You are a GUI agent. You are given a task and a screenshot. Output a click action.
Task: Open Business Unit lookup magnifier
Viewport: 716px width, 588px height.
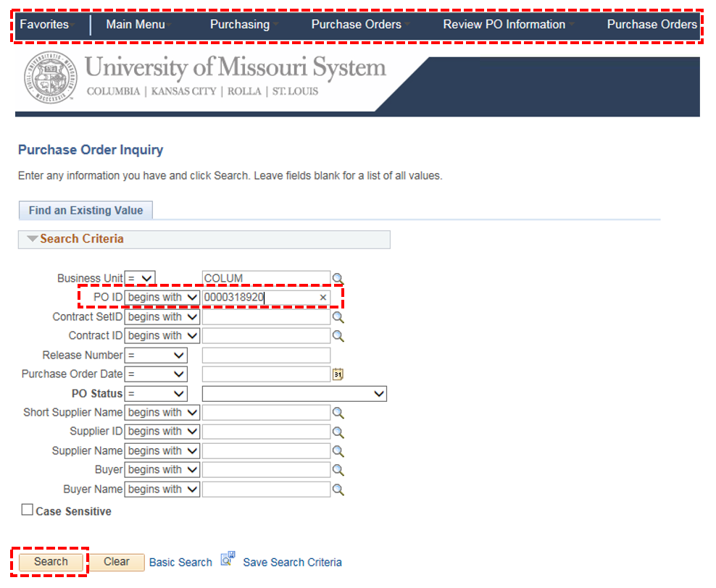coord(338,278)
